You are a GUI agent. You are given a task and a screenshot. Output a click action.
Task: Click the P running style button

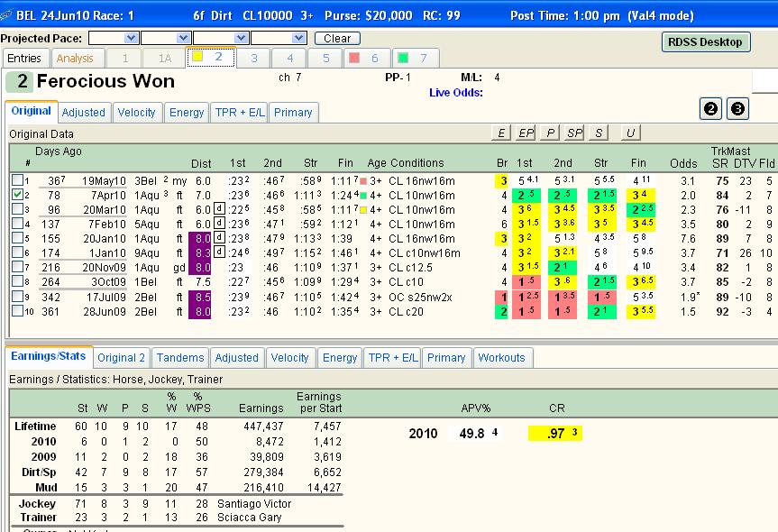(x=550, y=133)
